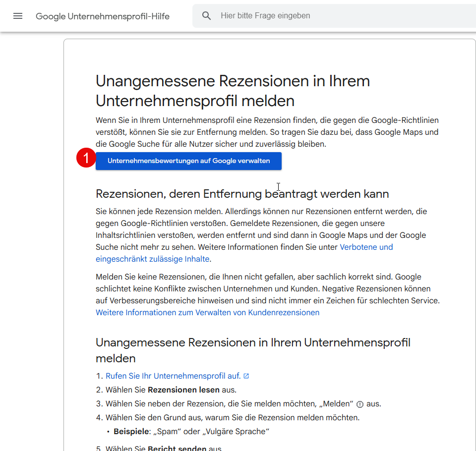Click the "Beispiele" bullet point
This screenshot has width=476, height=451.
[x=191, y=432]
